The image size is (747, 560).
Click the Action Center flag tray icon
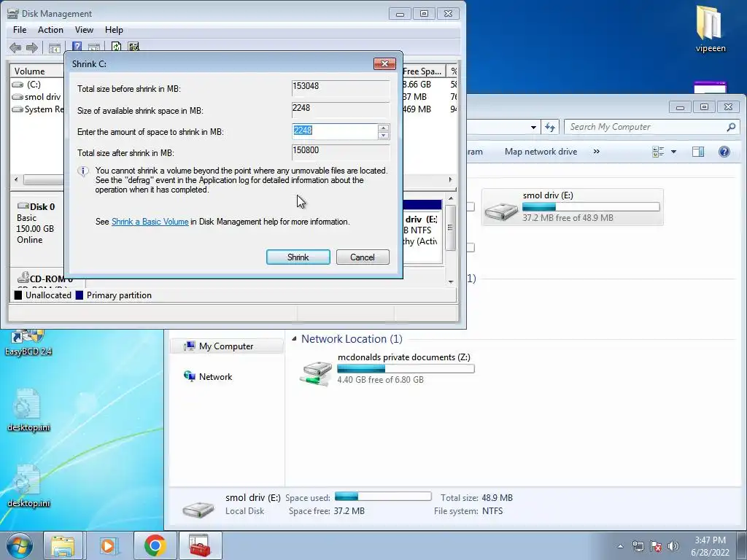(656, 546)
